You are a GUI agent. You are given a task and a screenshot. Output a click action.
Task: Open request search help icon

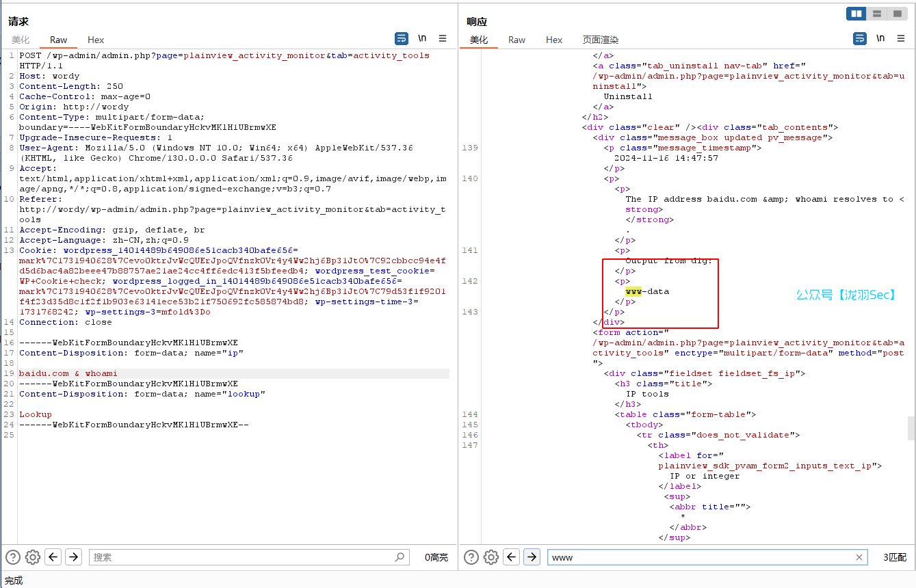point(12,557)
